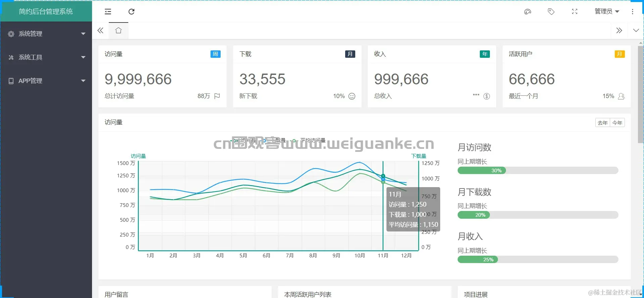Open the theme palette icon
The image size is (644, 298).
(527, 12)
